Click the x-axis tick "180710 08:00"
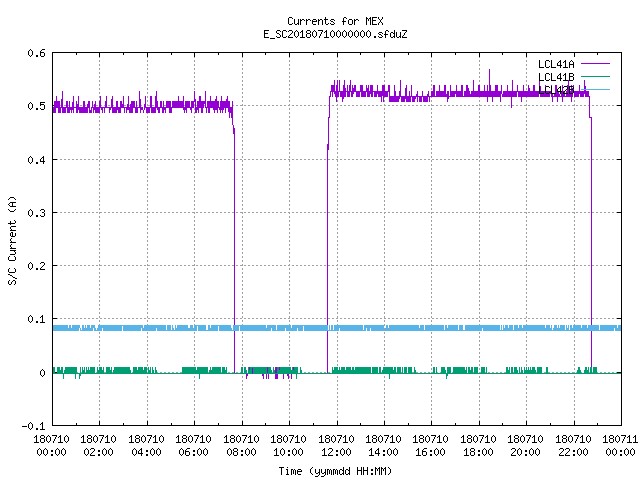The width and height of the screenshot is (640, 480). (241, 446)
